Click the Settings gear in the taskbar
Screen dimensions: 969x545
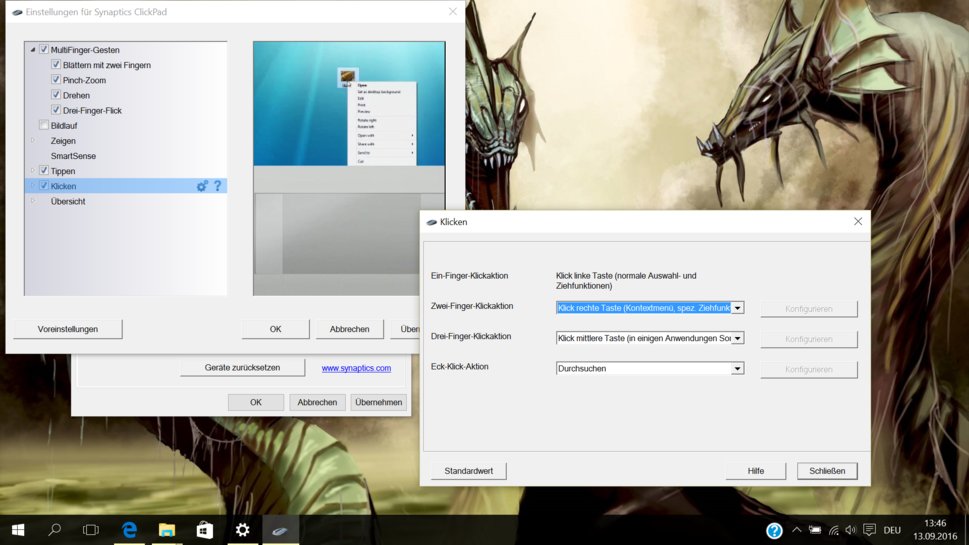tap(242, 530)
